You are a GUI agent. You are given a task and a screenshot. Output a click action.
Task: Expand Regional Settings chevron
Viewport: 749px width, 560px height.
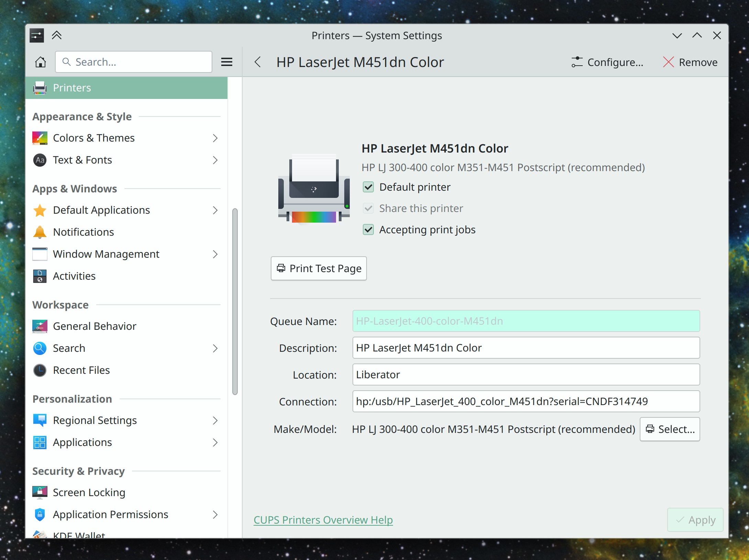(x=215, y=421)
